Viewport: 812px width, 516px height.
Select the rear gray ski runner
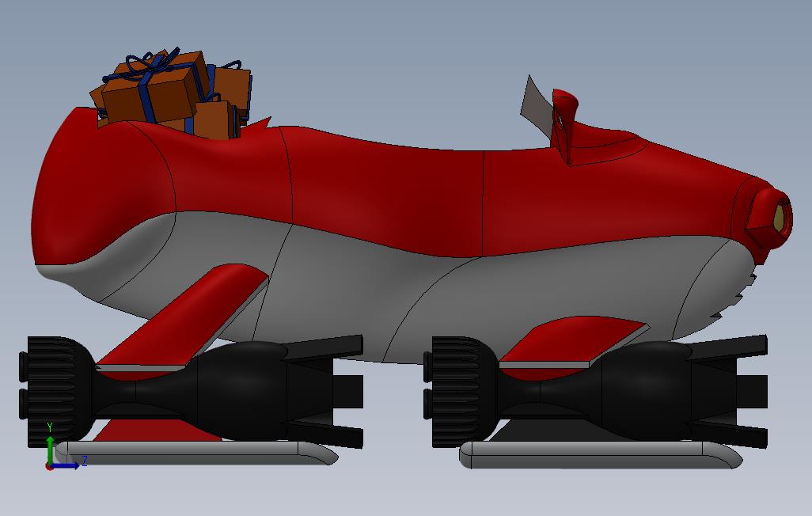tap(197, 453)
